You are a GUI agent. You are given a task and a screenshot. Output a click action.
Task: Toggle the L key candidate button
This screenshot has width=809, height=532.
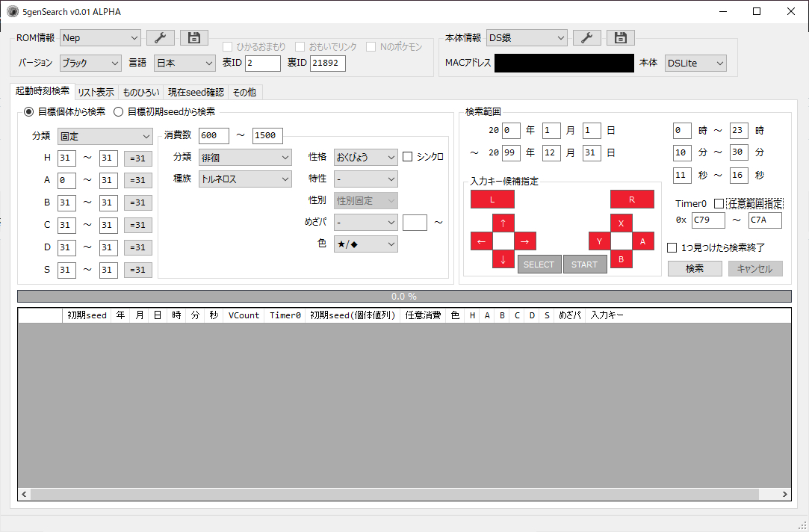[492, 199]
